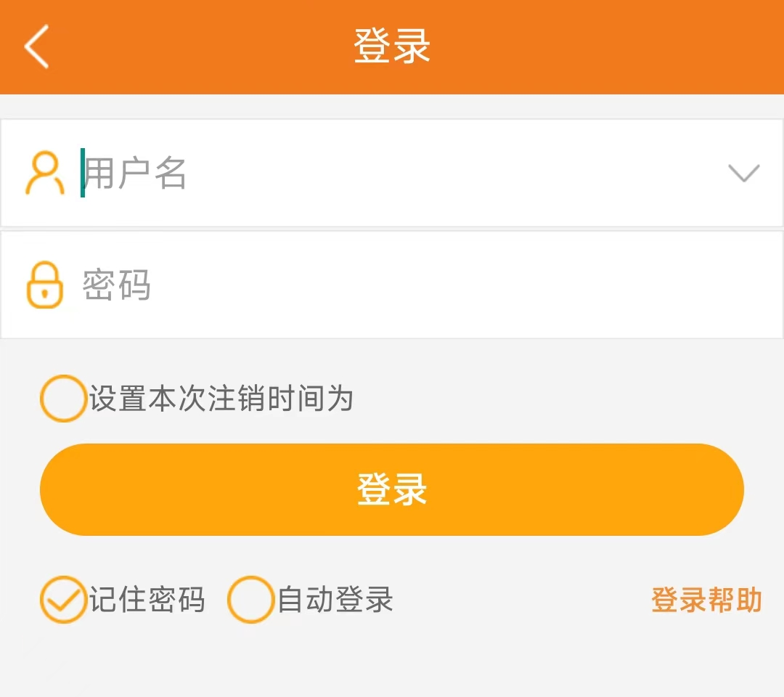784x697 pixels.
Task: Open the 登录帮助 link
Action: click(706, 600)
